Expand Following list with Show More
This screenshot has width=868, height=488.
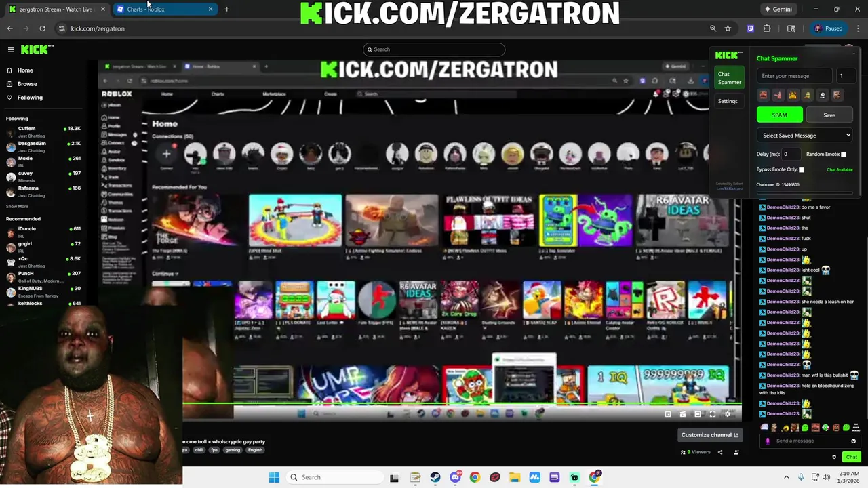point(17,206)
